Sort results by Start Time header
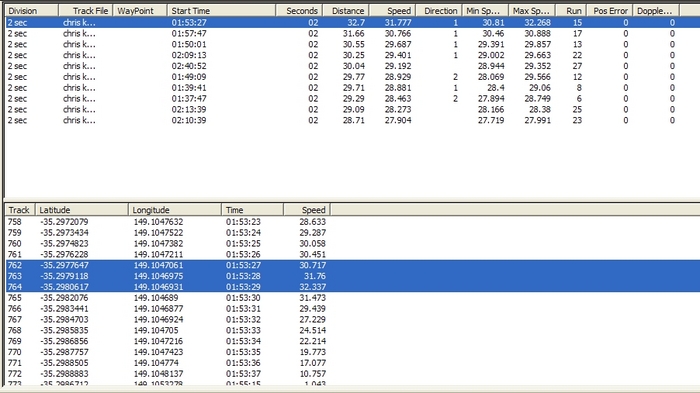This screenshot has width=700, height=393. [221, 11]
